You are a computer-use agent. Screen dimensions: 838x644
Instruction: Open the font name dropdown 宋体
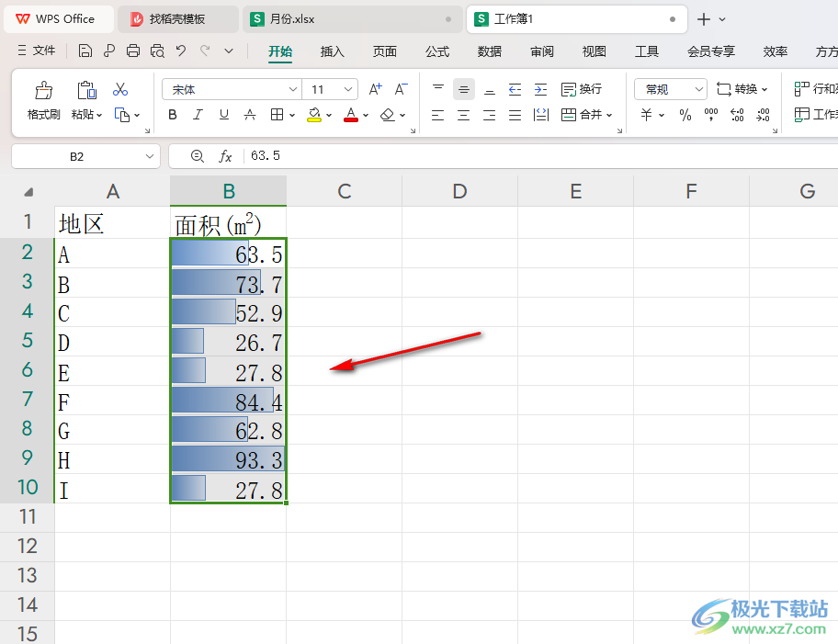pyautogui.click(x=293, y=89)
